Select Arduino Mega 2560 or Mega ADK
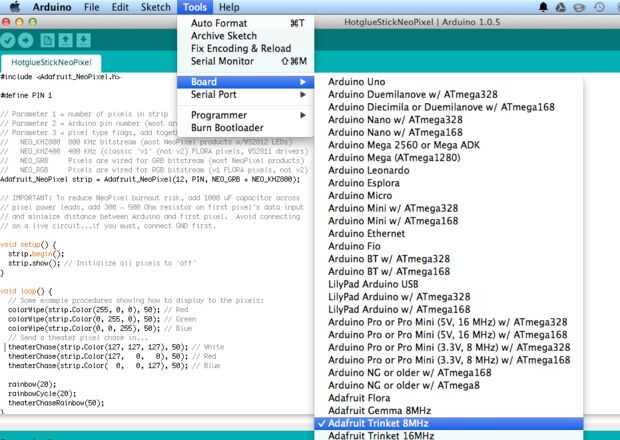Viewport: 620px width, 440px height. pos(449,145)
